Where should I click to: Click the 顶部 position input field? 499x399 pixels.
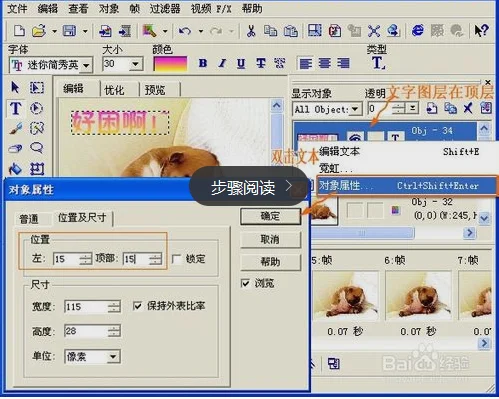coord(135,259)
